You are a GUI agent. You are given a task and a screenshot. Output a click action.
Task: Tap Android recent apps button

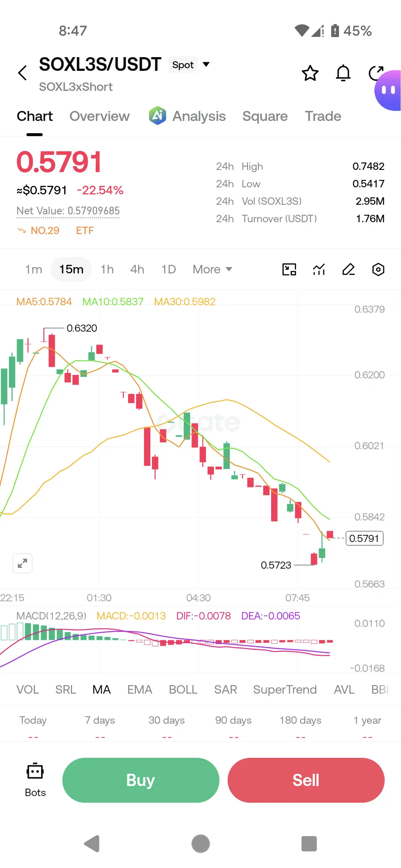pos(309,844)
